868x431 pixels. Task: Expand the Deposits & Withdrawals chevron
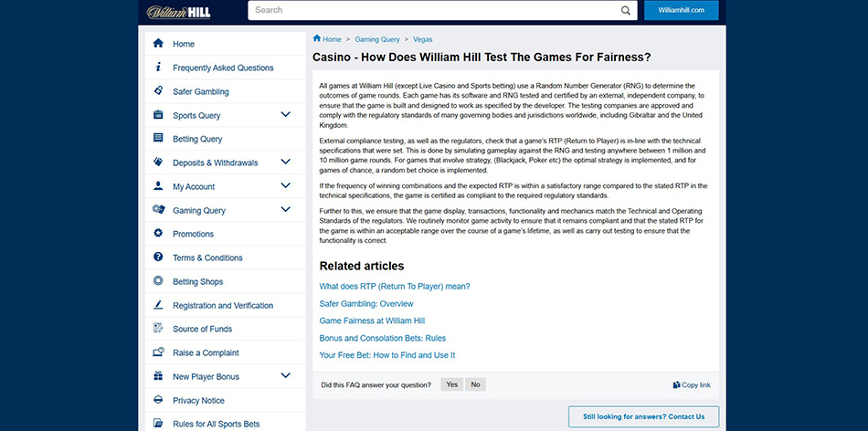coord(286,163)
